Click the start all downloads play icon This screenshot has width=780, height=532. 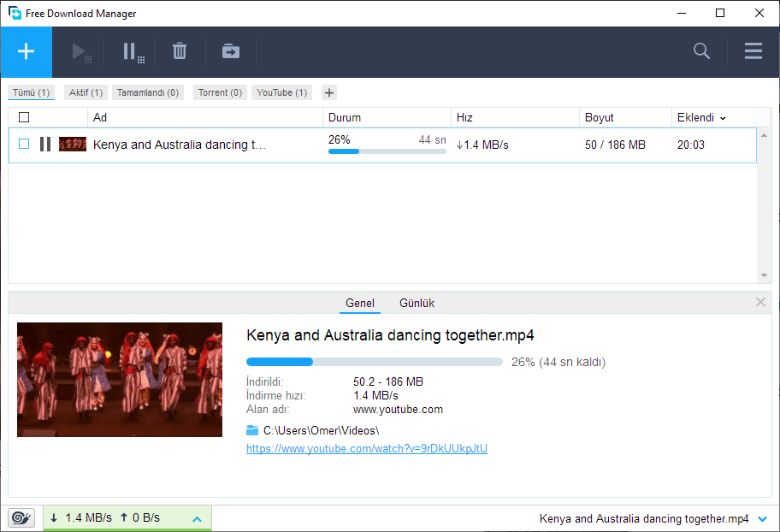coord(82,52)
